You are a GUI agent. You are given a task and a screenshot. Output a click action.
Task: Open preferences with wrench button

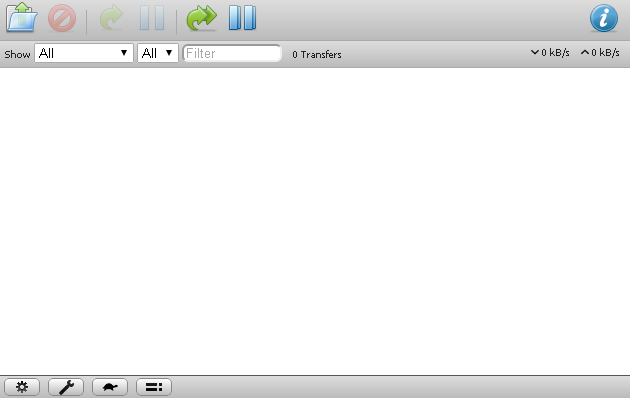[66, 387]
